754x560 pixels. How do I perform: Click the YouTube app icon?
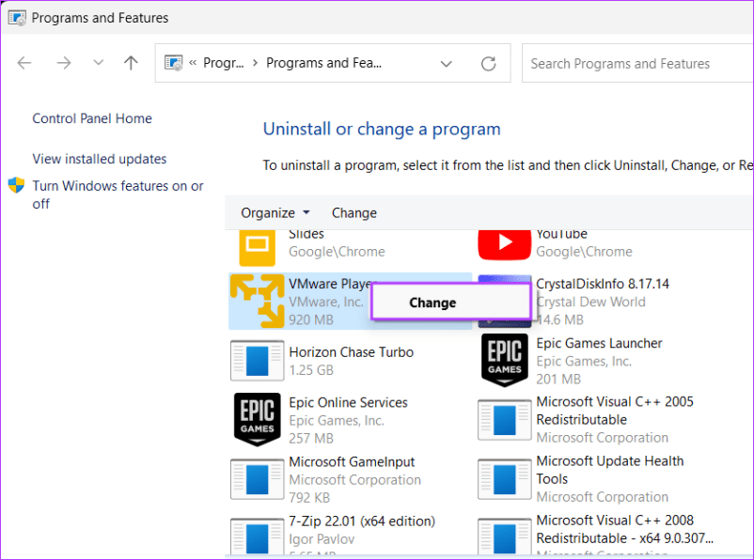pos(504,242)
